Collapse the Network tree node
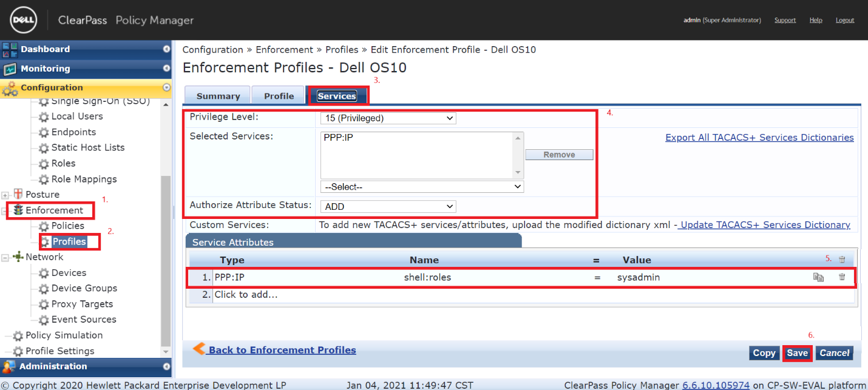Image resolution: width=868 pixels, height=390 pixels. [5, 258]
